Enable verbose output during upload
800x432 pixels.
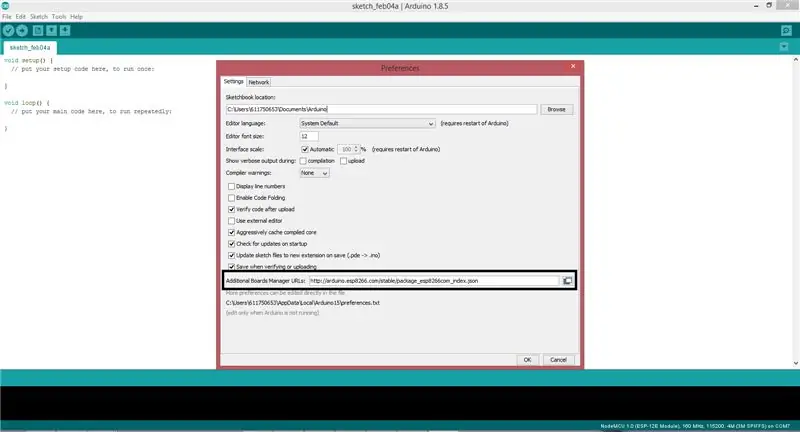[343, 161]
